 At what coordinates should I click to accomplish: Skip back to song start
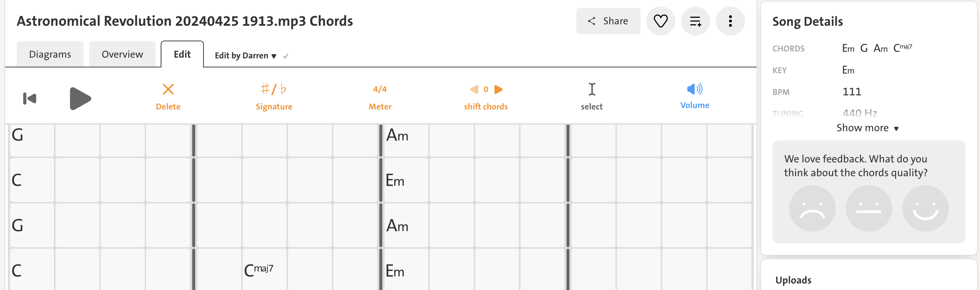[30, 99]
